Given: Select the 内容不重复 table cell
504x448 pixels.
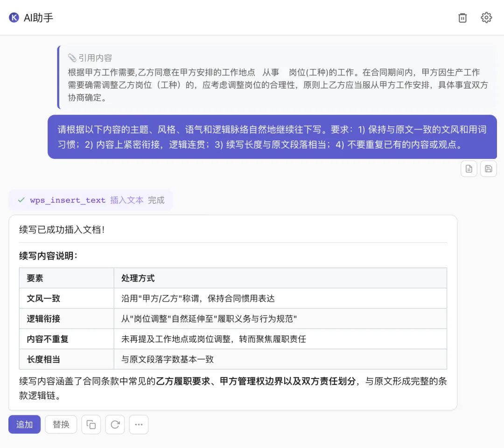Looking at the screenshot, I should (67, 339).
